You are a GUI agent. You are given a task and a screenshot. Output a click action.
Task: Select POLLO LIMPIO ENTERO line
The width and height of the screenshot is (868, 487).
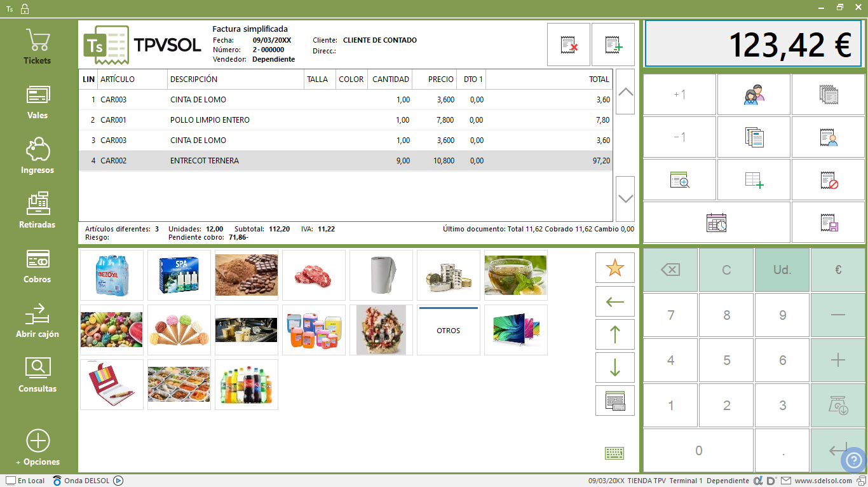346,120
